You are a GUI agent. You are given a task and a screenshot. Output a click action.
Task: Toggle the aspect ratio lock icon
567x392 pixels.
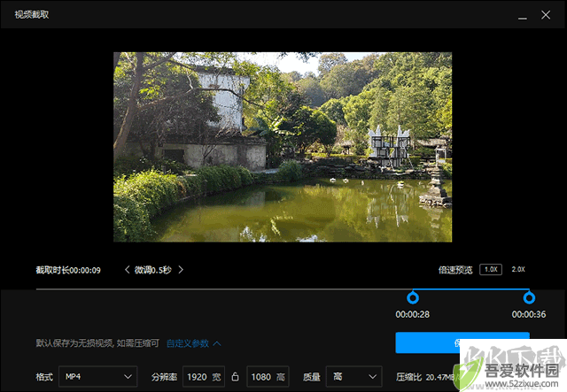(235, 376)
